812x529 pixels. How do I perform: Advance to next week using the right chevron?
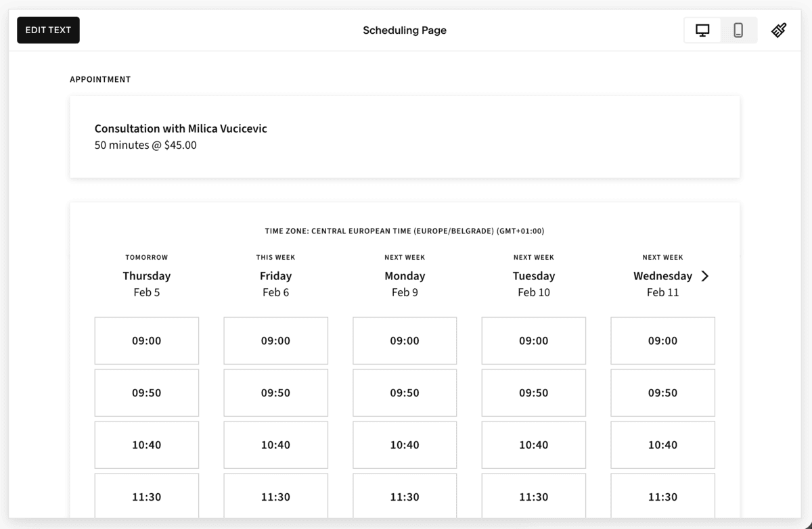706,276
